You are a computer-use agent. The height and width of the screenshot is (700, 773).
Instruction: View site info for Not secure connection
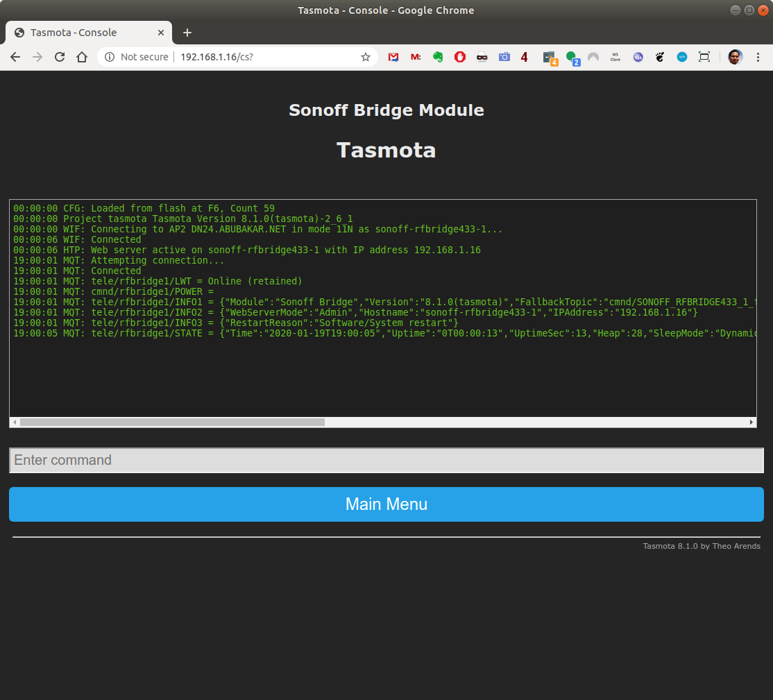[x=110, y=57]
